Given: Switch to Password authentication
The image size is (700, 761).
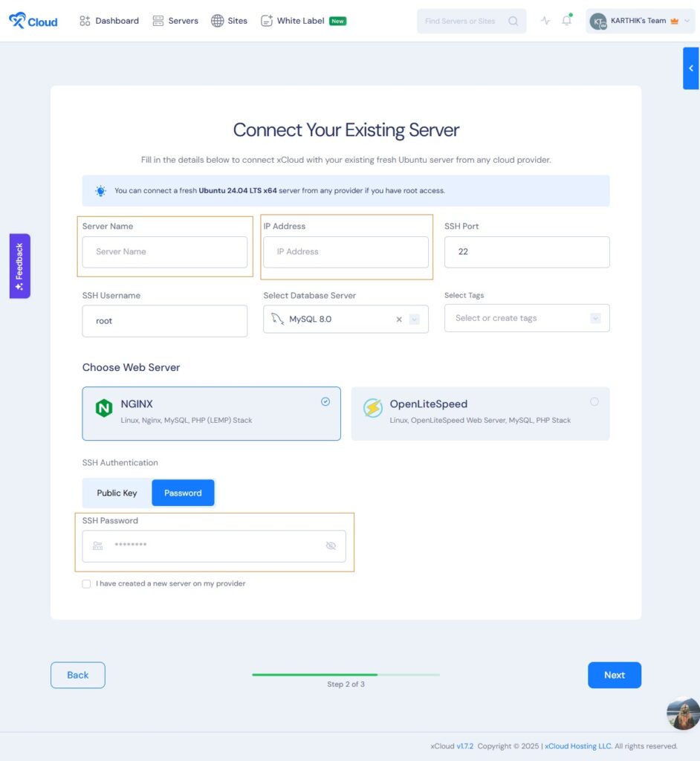Looking at the screenshot, I should point(183,493).
